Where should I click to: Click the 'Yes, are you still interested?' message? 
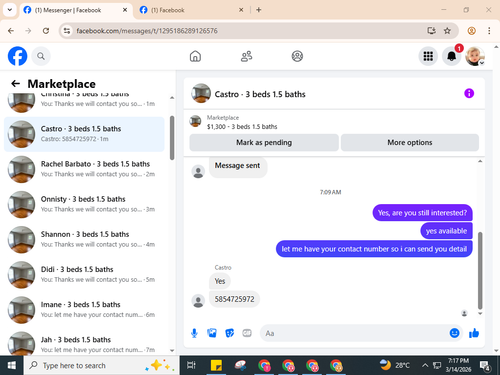[422, 213]
